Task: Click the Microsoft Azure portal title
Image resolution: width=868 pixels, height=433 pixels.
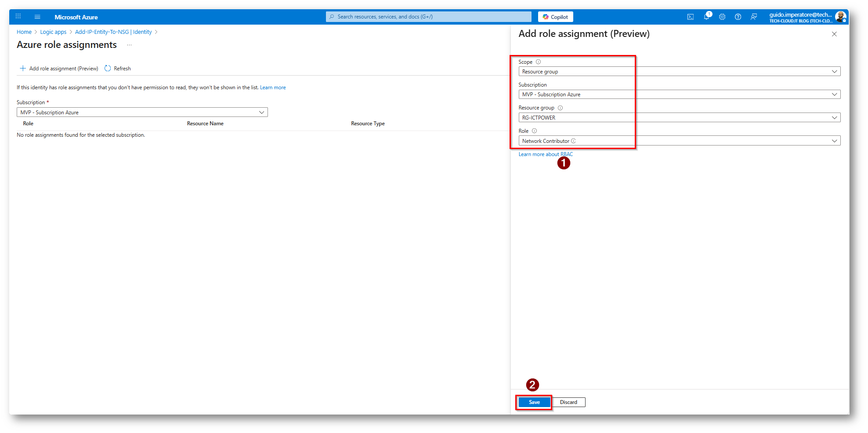Action: pos(76,17)
